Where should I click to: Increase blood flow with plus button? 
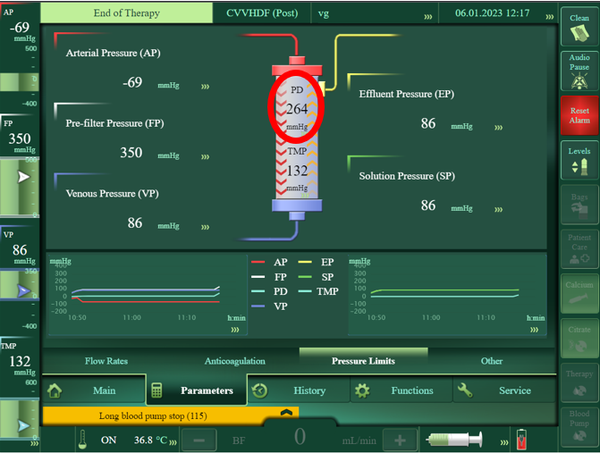(x=400, y=438)
